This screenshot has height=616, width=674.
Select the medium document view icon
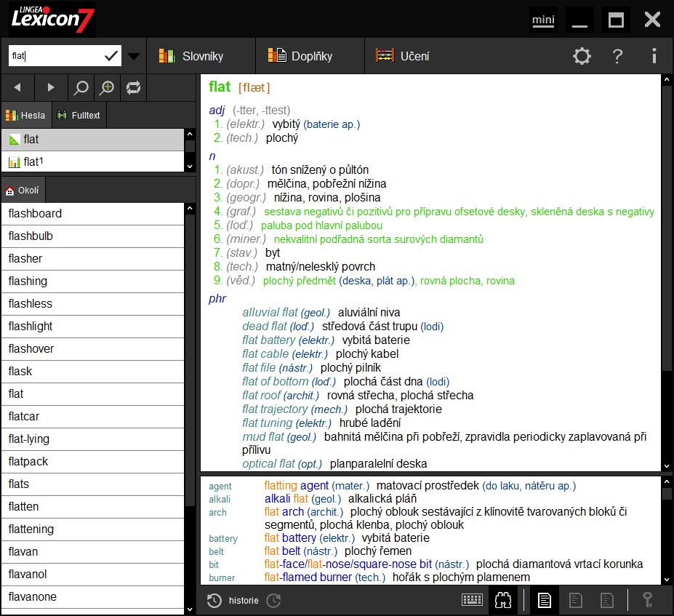tap(576, 600)
